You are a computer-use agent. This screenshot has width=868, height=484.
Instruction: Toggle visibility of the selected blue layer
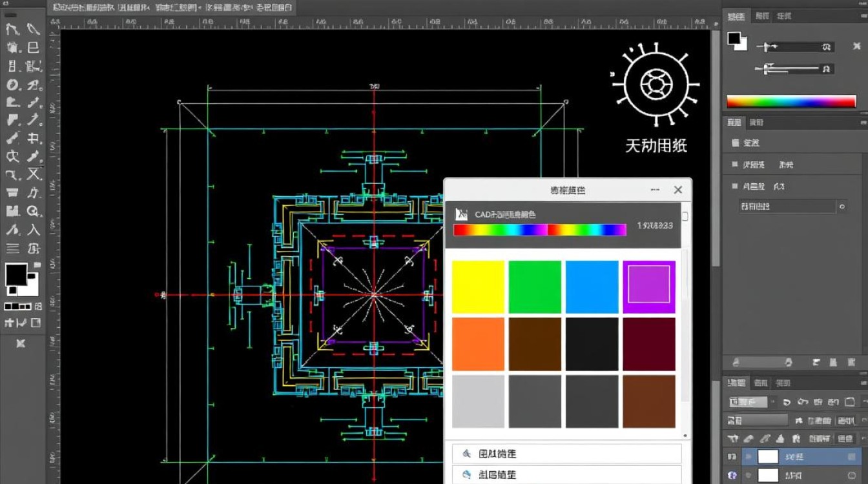tap(732, 457)
